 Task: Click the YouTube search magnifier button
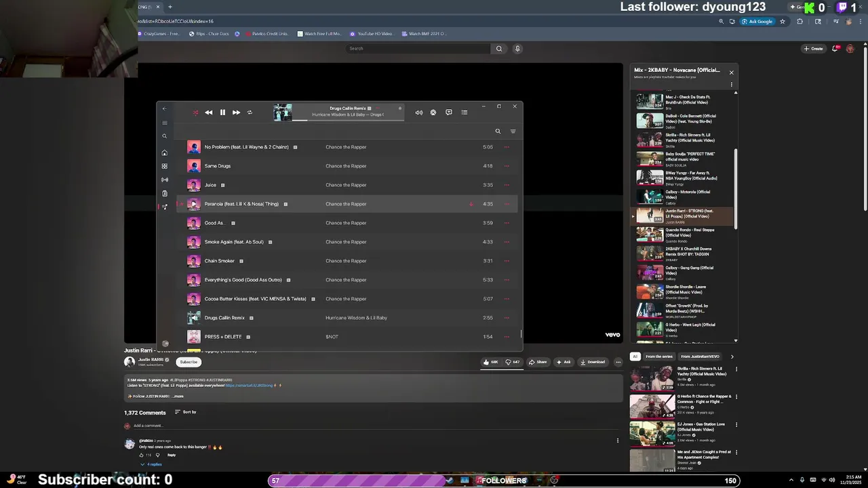pyautogui.click(x=499, y=49)
